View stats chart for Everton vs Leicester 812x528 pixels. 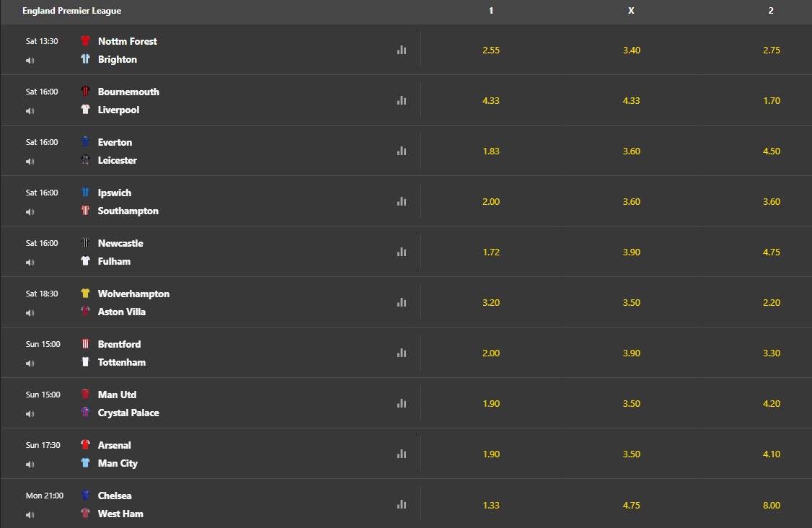[402, 151]
